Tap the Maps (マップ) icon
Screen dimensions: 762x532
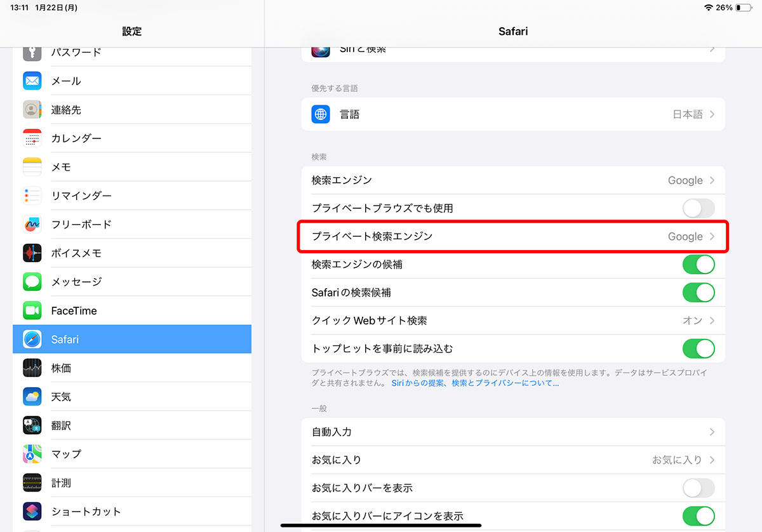coord(32,454)
